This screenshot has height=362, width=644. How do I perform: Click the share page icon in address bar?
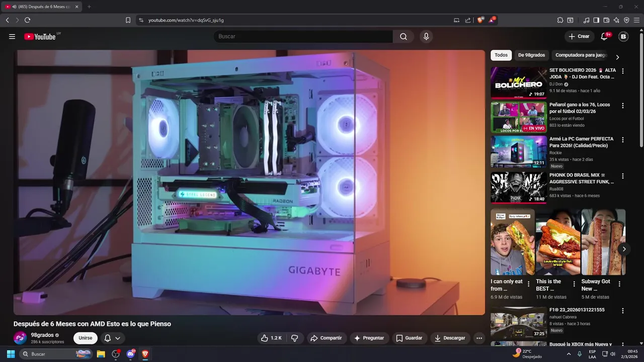pos(468,20)
